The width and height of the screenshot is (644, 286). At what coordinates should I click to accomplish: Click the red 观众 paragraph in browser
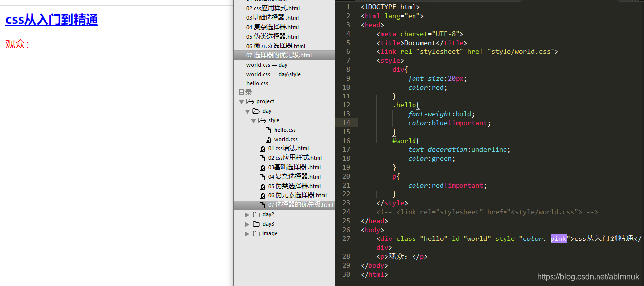click(x=17, y=44)
